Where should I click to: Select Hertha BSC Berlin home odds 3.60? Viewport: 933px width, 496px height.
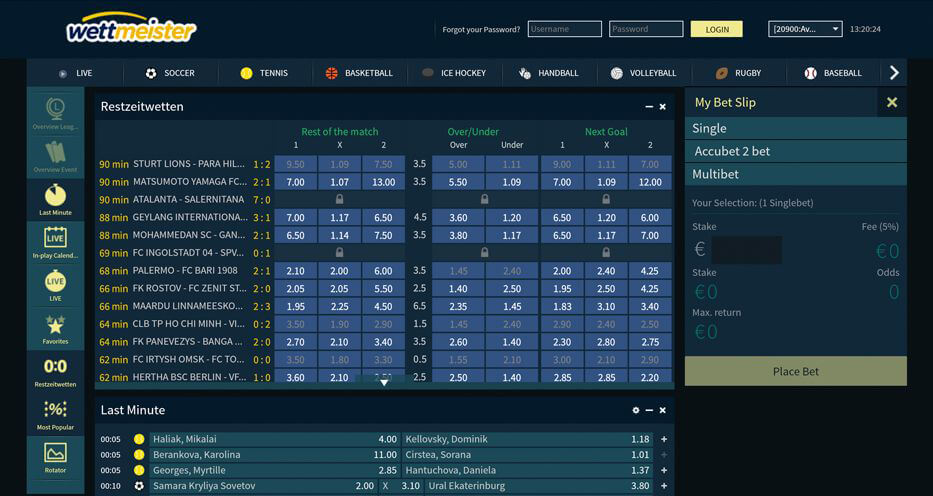coord(295,377)
